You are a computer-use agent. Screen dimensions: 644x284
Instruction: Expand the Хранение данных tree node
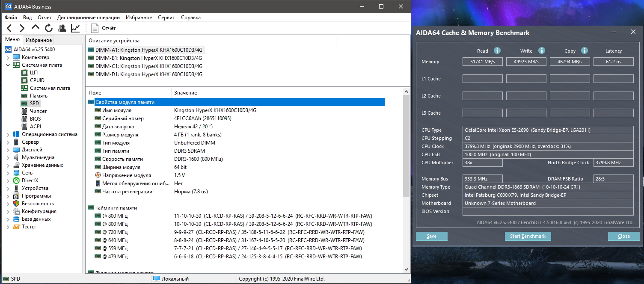point(8,165)
